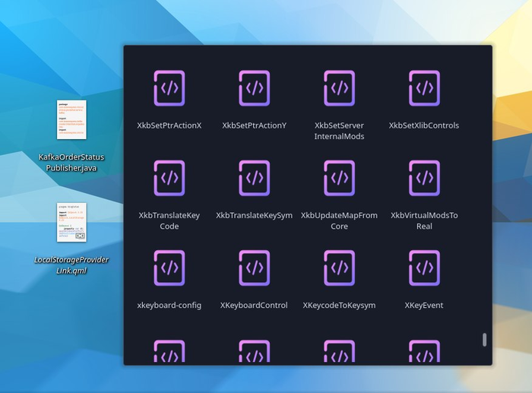
Task: Click the XkbSetXlibControls filename label
Action: point(424,125)
